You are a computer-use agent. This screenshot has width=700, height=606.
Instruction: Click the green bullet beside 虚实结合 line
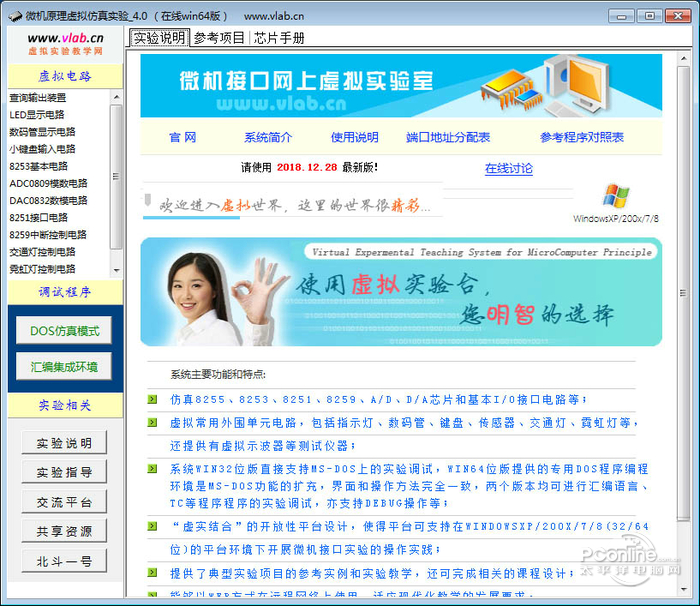[152, 526]
